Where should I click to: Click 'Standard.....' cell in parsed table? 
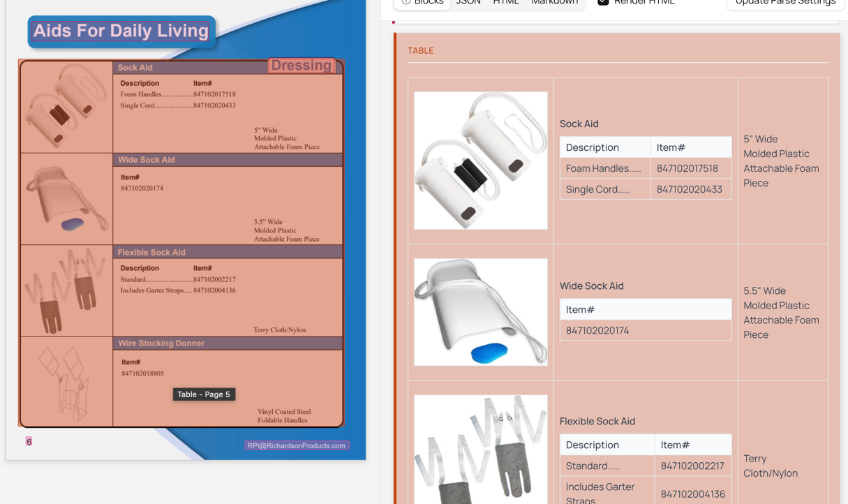point(607,466)
